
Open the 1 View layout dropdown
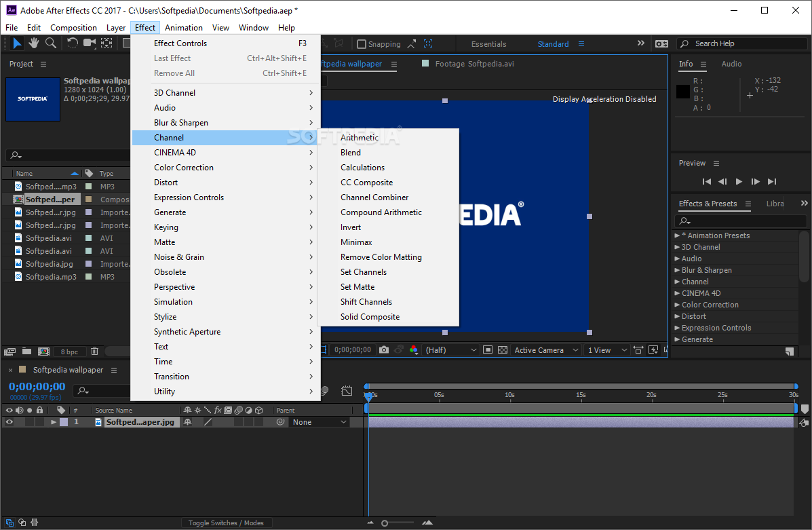click(607, 350)
